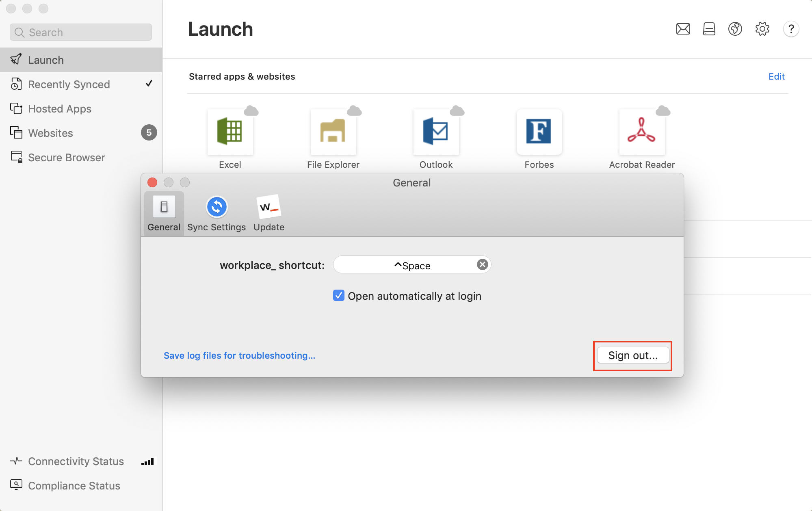
Task: Open the mail envelope icon in header
Action: pos(683,29)
